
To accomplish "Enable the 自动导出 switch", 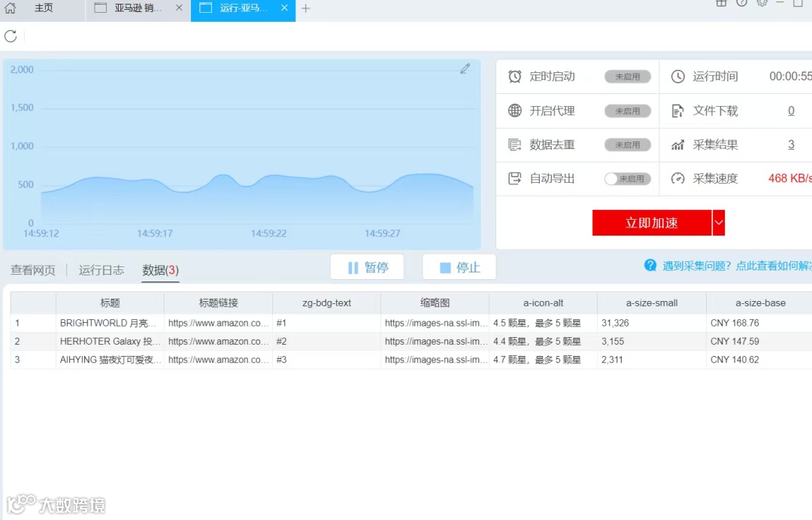I will 628,179.
